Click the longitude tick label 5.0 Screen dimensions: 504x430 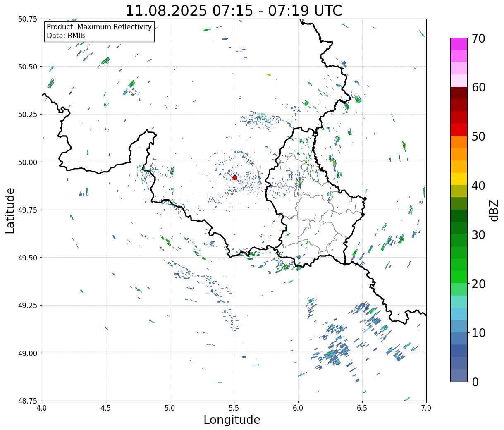click(x=170, y=408)
